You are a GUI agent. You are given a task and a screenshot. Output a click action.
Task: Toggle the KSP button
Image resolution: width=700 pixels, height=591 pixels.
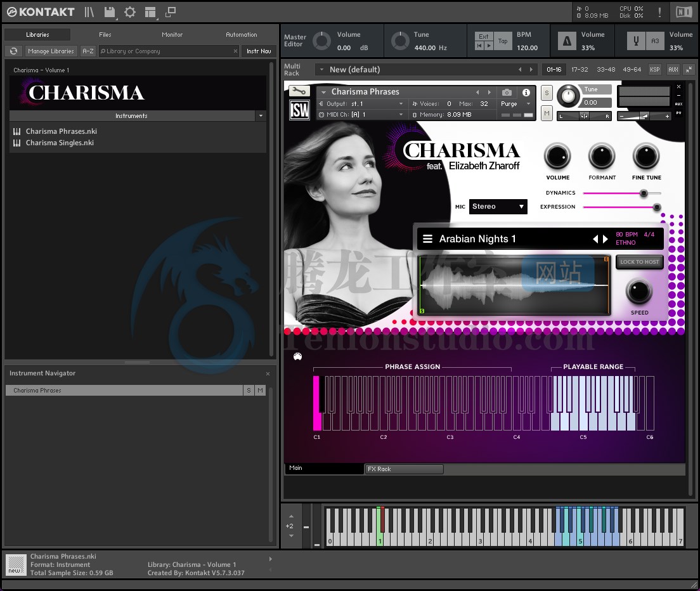[654, 69]
